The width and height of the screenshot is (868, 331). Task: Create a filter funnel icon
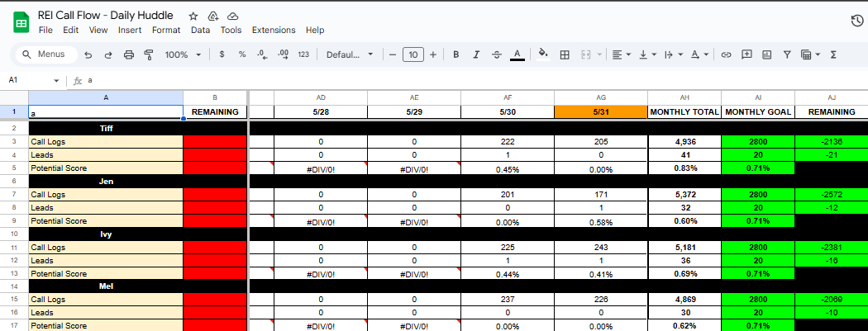pos(787,54)
